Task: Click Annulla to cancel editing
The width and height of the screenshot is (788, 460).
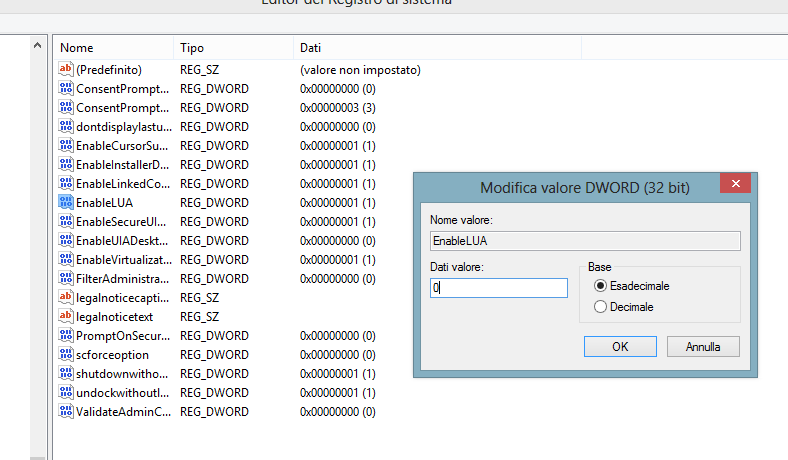Action: click(703, 347)
